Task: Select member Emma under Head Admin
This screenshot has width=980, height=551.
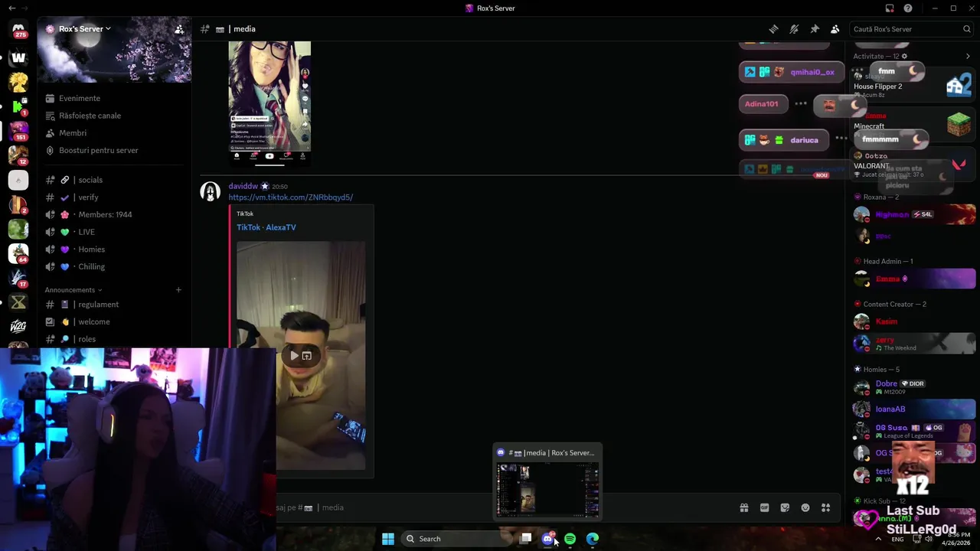Action: [914, 279]
